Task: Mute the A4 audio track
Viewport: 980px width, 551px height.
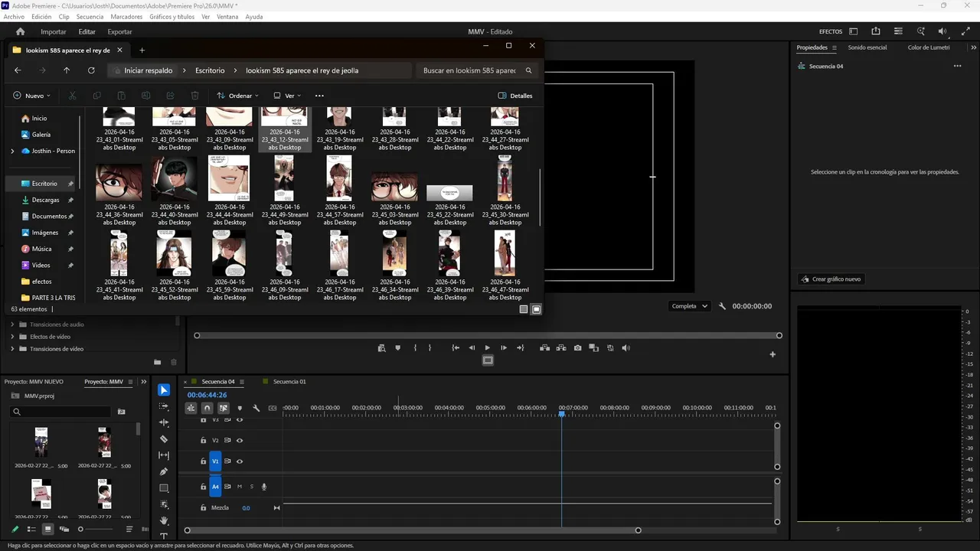Action: 240,487
